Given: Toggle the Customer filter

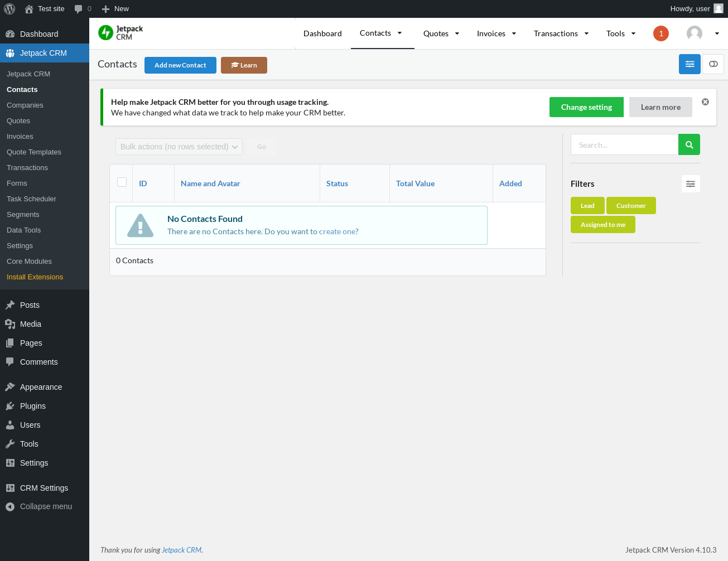Looking at the screenshot, I should pos(631,206).
